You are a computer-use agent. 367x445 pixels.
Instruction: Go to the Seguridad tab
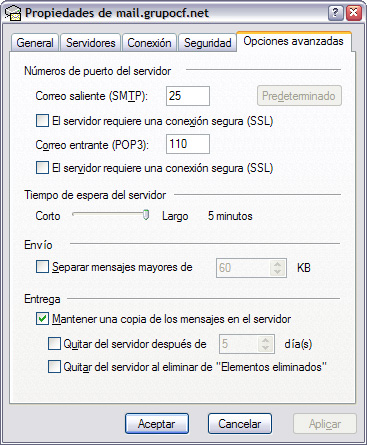click(207, 43)
